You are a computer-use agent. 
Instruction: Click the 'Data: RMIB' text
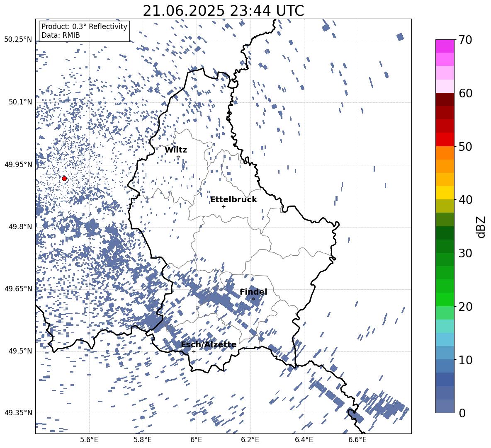coord(61,35)
